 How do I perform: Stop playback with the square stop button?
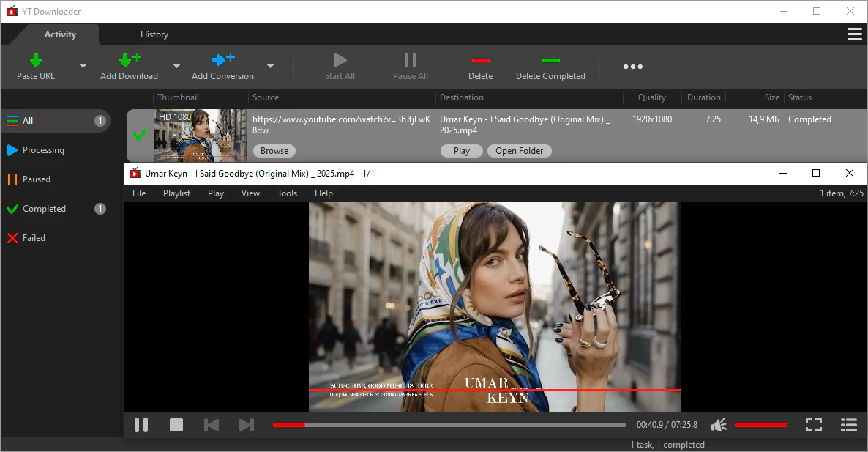tap(176, 425)
